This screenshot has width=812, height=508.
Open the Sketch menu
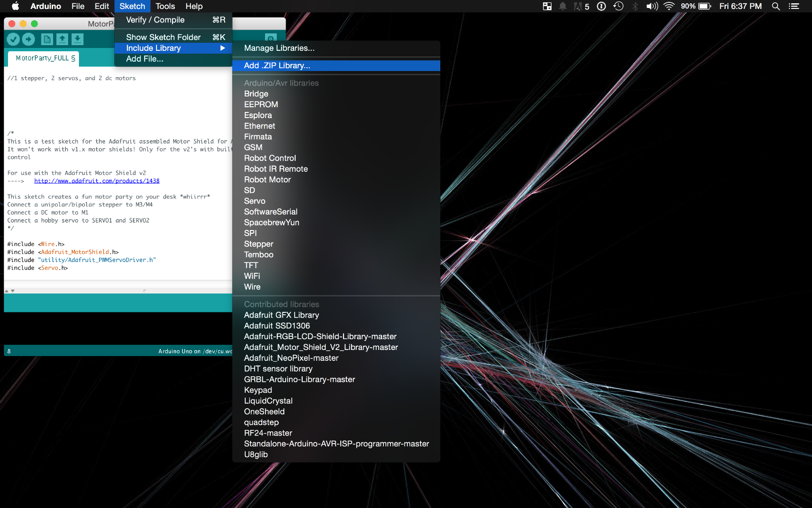tap(132, 6)
